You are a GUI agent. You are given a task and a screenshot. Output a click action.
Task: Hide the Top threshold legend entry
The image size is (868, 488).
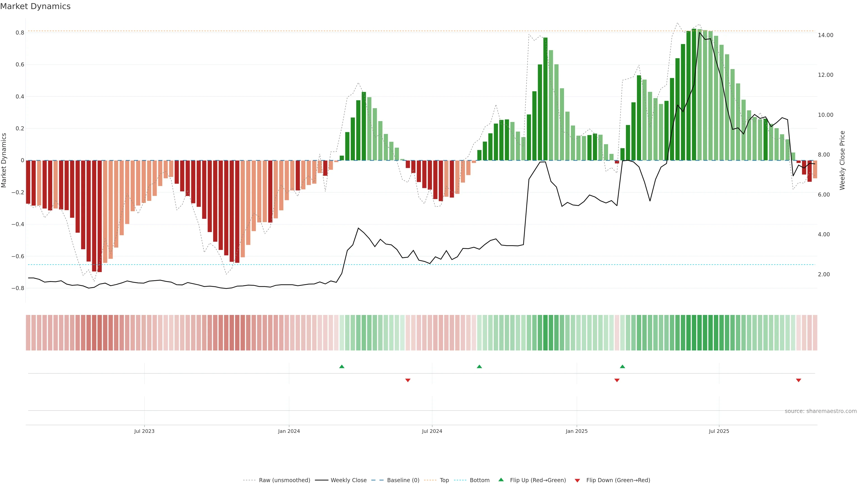coord(444,480)
